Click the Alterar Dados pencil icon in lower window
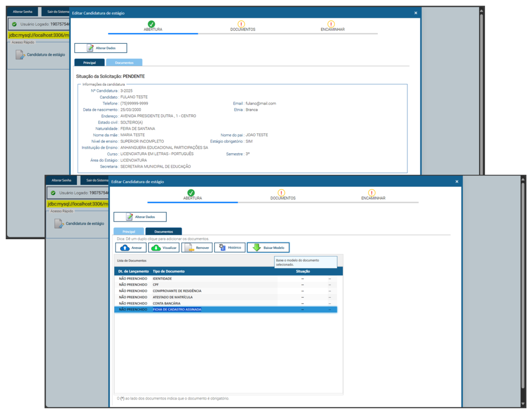 [129, 217]
